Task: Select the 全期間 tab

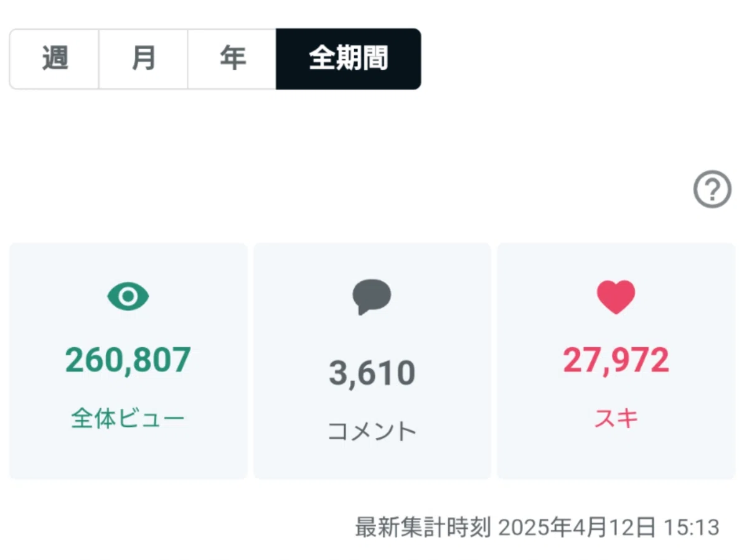Action: [x=349, y=59]
